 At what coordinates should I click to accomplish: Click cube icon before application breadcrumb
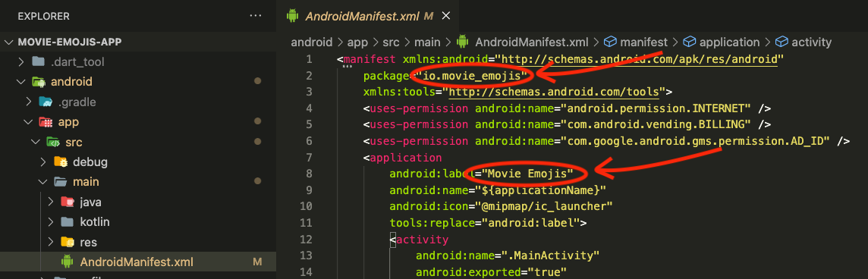(x=689, y=42)
